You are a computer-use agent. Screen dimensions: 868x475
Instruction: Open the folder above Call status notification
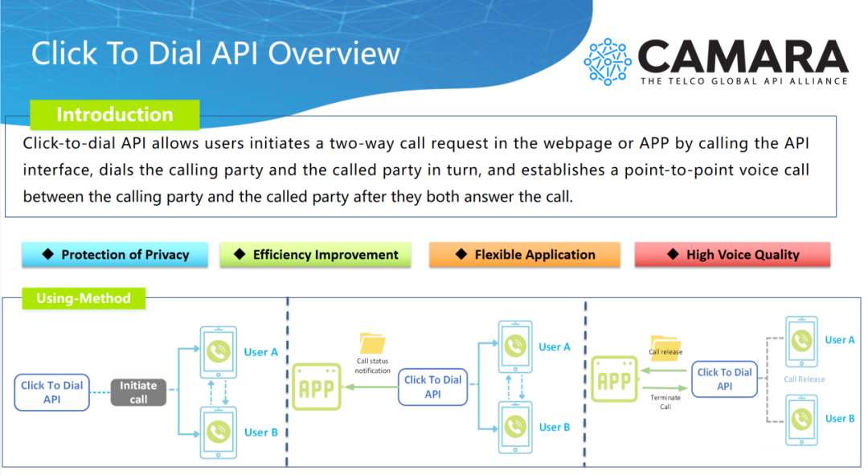coord(372,343)
